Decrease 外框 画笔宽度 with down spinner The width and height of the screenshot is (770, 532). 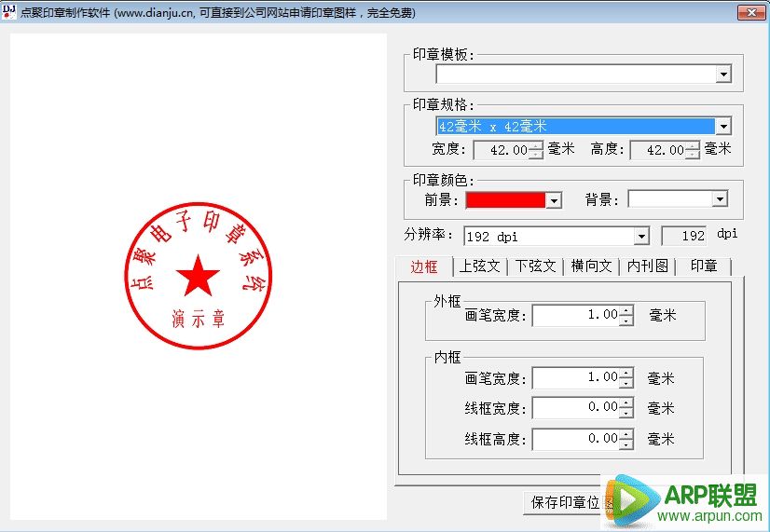click(626, 321)
